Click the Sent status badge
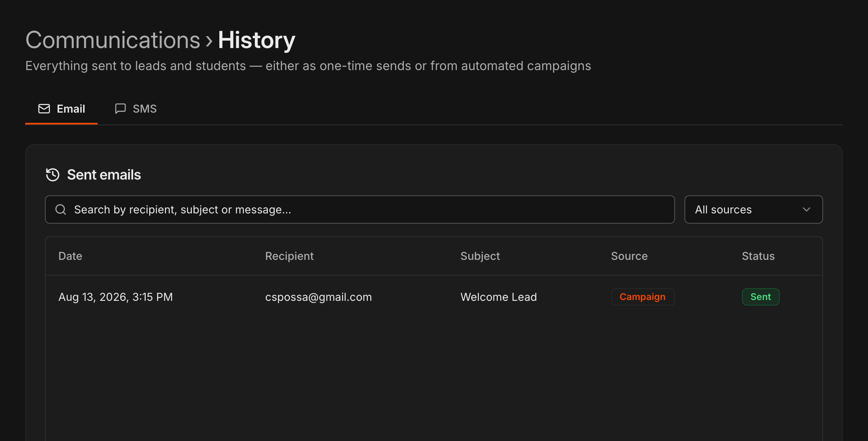The height and width of the screenshot is (441, 868). point(760,297)
